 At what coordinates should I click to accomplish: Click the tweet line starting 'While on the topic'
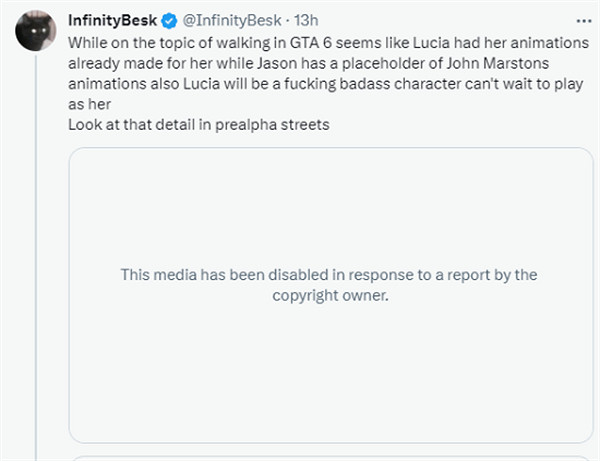click(x=318, y=46)
